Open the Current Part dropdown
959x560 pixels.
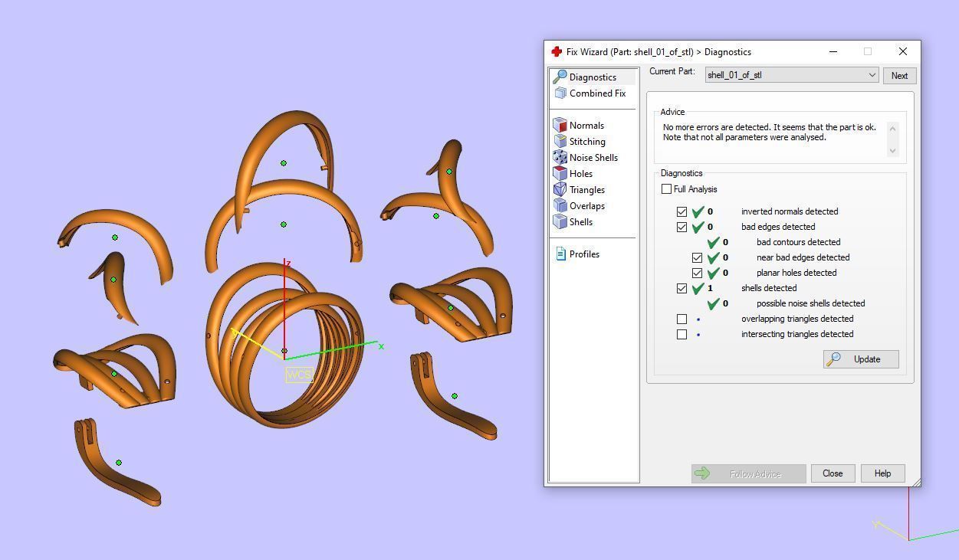coord(792,75)
